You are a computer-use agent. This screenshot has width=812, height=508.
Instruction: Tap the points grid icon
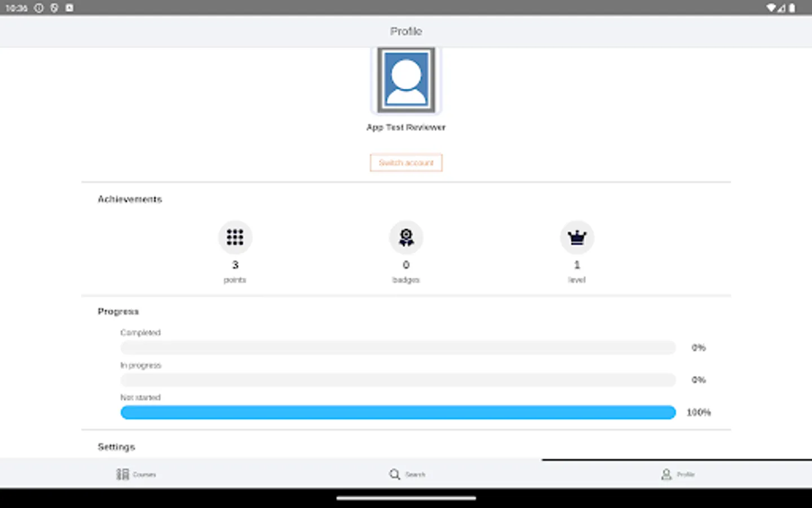[235, 237]
